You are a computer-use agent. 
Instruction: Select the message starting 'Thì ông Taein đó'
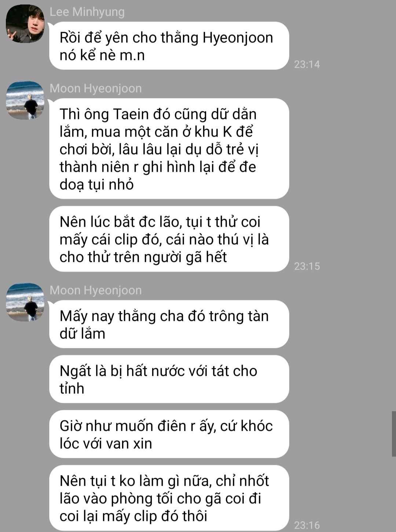(x=169, y=149)
